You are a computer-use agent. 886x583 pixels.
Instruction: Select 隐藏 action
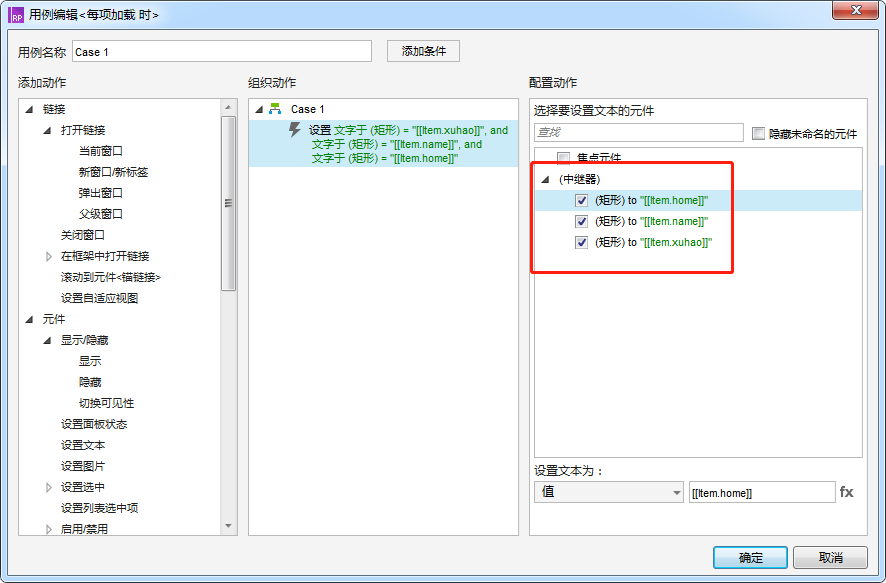(90, 382)
